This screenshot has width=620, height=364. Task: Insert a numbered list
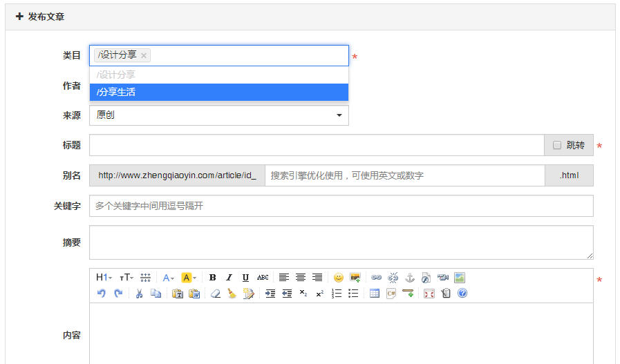point(337,294)
